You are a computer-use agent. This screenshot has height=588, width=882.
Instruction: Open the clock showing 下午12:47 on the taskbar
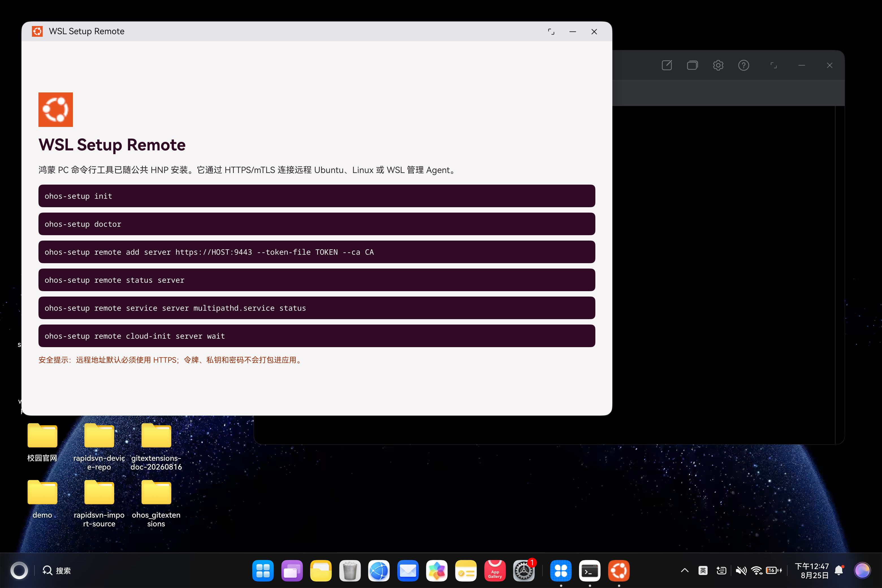pos(812,571)
